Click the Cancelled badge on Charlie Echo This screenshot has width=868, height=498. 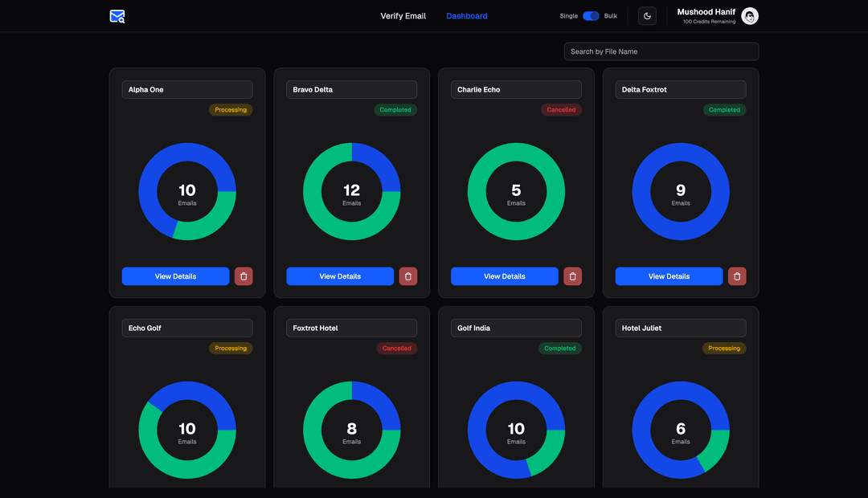[561, 109]
